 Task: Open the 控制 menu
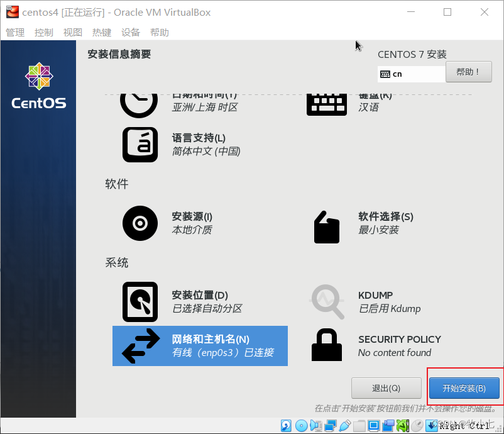click(44, 33)
